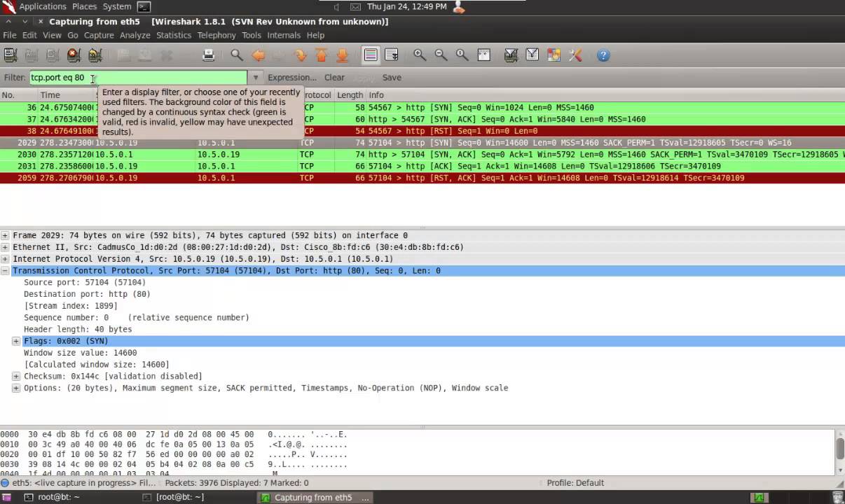The image size is (845, 504).
Task: Open the View menu
Action: 52,35
